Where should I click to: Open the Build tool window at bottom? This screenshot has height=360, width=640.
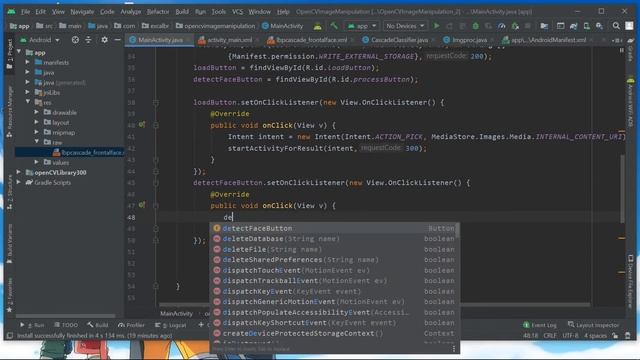[x=98, y=325]
